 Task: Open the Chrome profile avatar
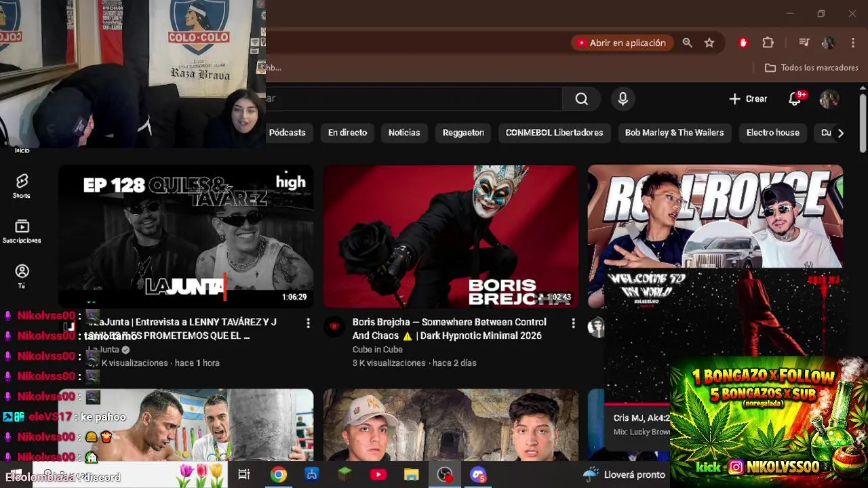point(828,43)
